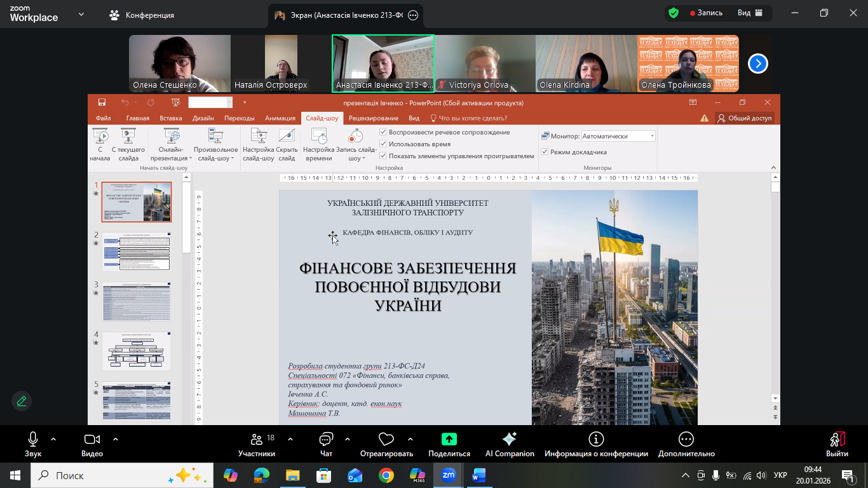Expand audio options arrow next to Звук
Image resolution: width=868 pixels, height=488 pixels.
[53, 439]
